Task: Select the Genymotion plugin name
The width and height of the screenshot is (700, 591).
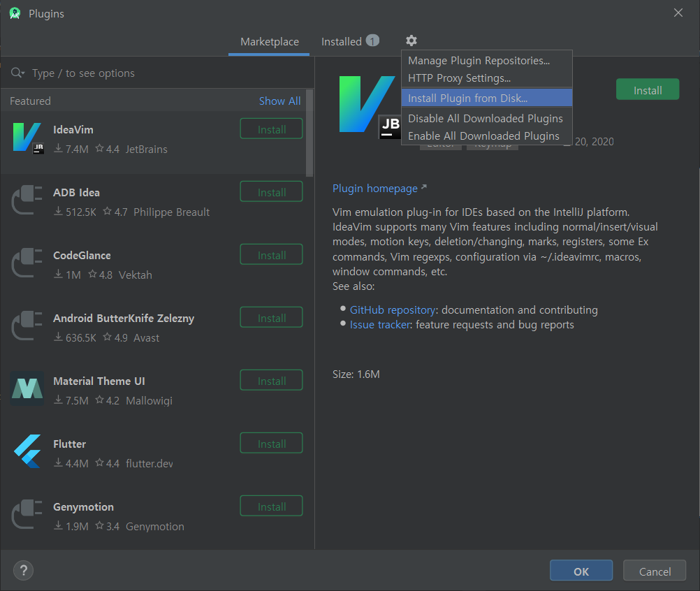Action: point(83,508)
